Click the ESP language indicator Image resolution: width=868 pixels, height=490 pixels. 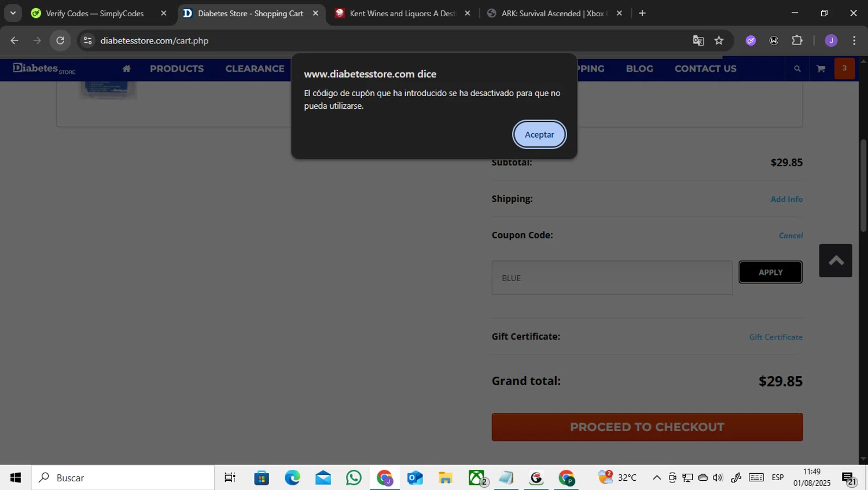(778, 478)
